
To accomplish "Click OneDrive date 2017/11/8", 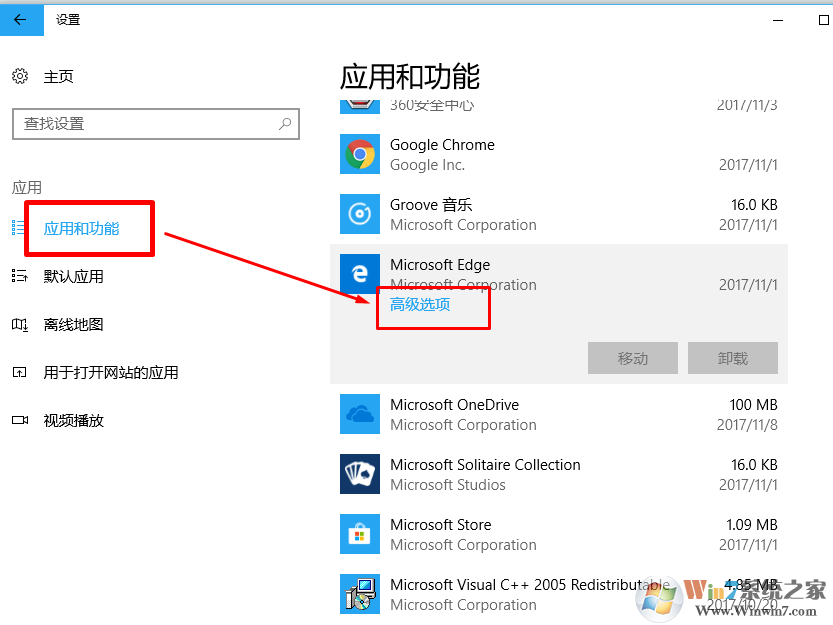I will 747,425.
